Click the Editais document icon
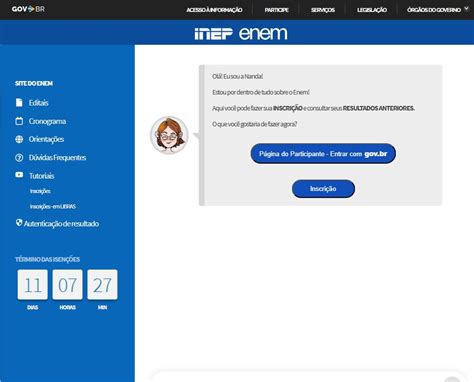Image resolution: width=474 pixels, height=382 pixels. pos(19,103)
